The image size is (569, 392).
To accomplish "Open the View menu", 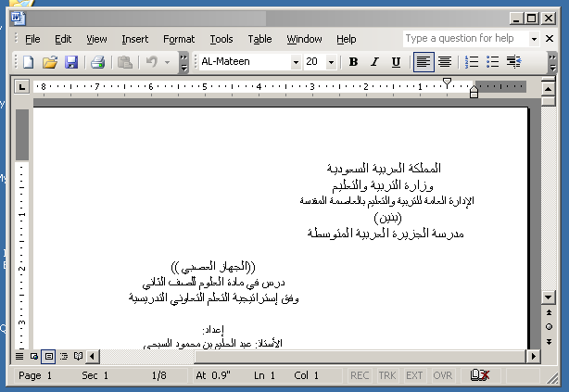I will tap(96, 39).
